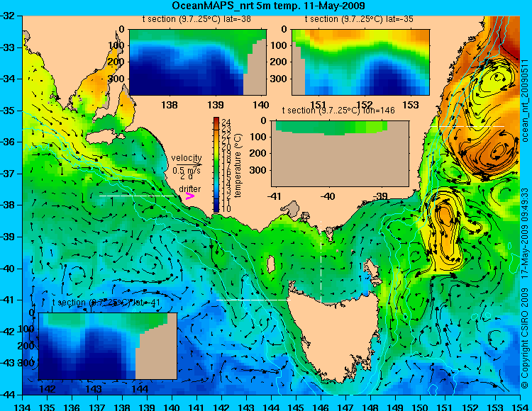The width and height of the screenshot is (532, 411).
Task: Click the '0.5 m/s' velocity scale text
Action: click(187, 171)
